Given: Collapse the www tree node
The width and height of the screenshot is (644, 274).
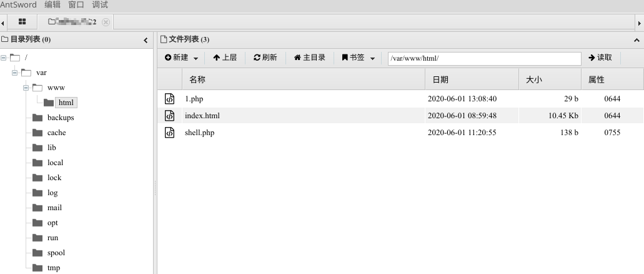Looking at the screenshot, I should (x=26, y=88).
